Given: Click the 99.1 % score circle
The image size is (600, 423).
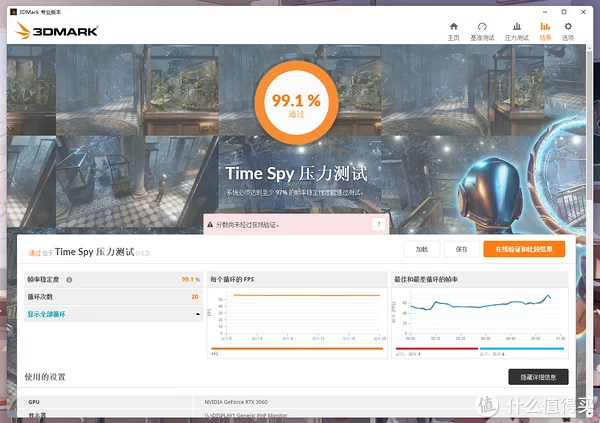Looking at the screenshot, I should 296,101.
